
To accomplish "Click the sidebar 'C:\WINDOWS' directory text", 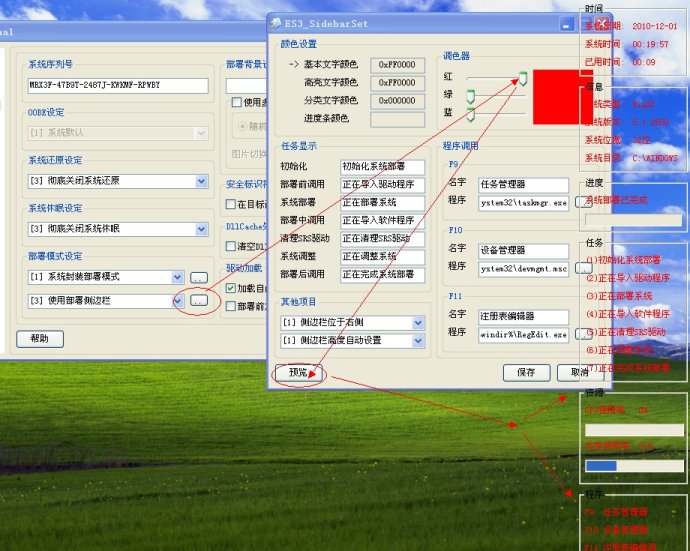I will coord(655,158).
